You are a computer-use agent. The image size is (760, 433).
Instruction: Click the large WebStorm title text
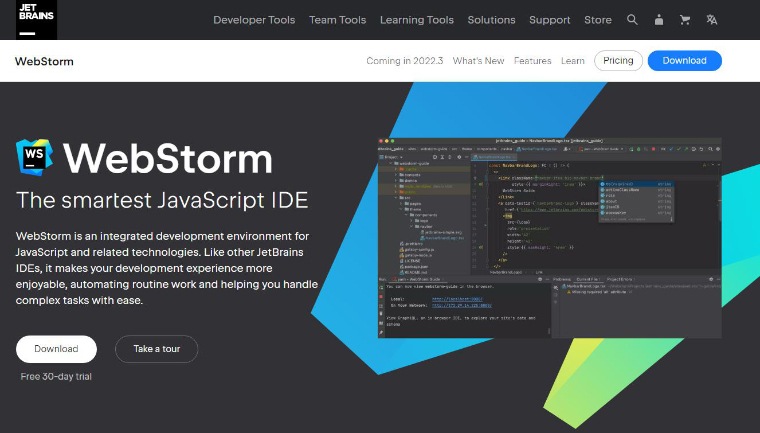tap(168, 159)
